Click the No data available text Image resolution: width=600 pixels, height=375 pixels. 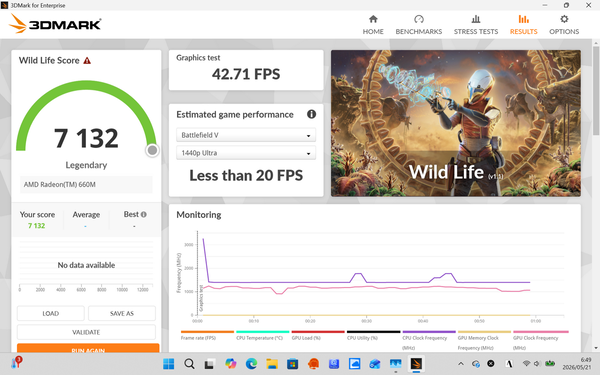(x=86, y=265)
